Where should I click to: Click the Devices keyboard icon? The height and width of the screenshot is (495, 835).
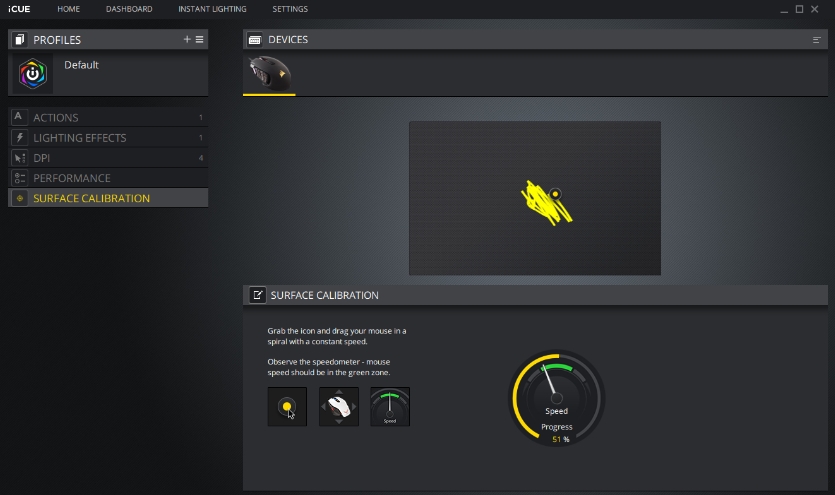[x=255, y=40]
